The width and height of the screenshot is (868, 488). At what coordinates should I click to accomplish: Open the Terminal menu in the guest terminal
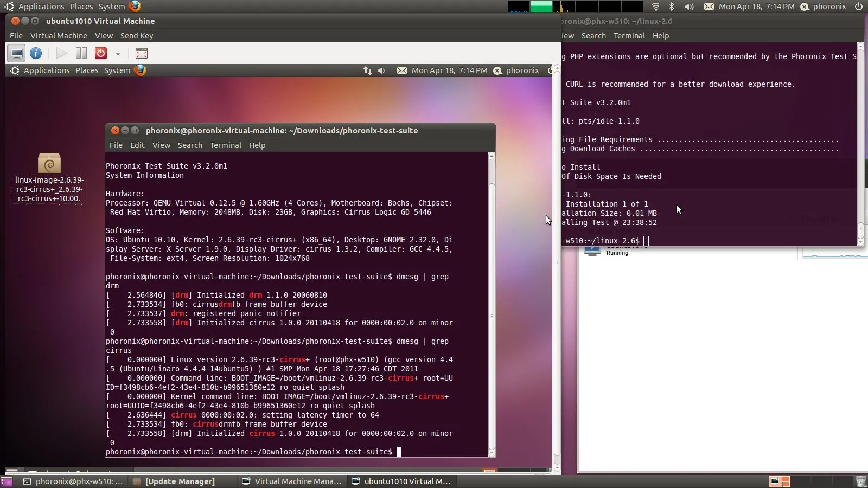tap(226, 145)
